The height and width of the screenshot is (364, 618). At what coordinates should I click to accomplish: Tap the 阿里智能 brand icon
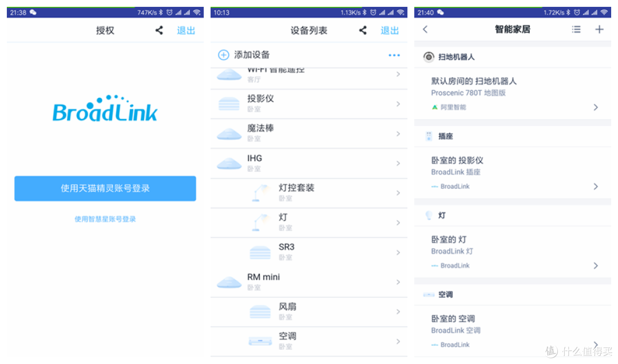(x=435, y=107)
